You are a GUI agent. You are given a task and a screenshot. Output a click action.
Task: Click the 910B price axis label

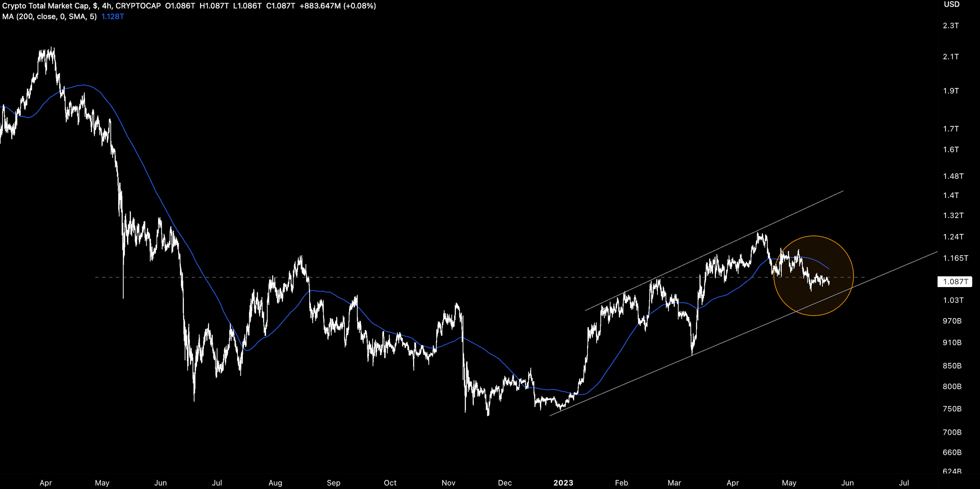pyautogui.click(x=952, y=342)
